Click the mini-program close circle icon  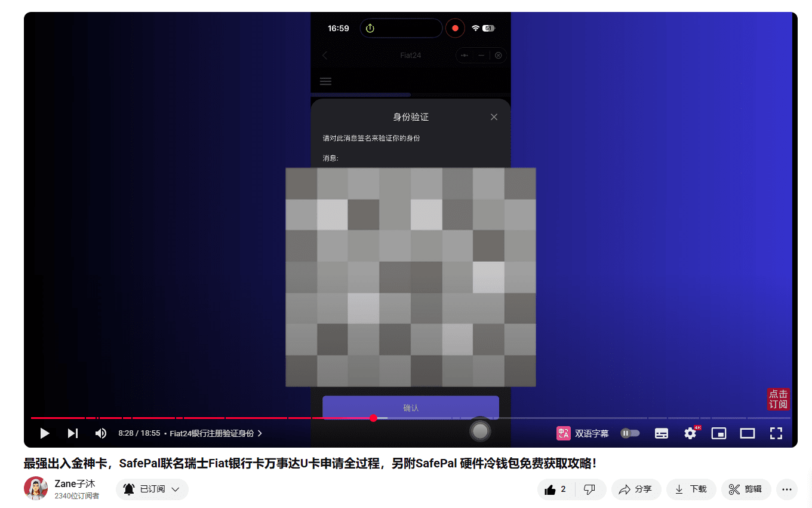point(498,56)
